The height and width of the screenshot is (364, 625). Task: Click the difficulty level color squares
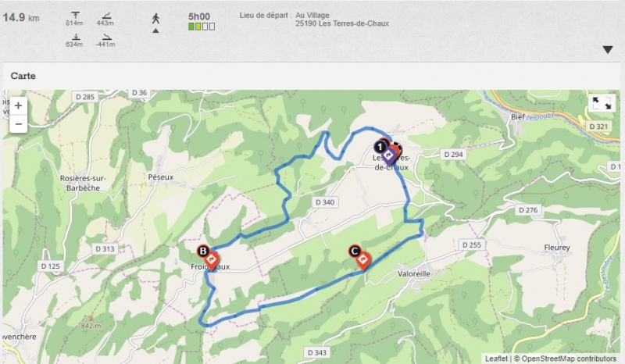[x=202, y=27]
